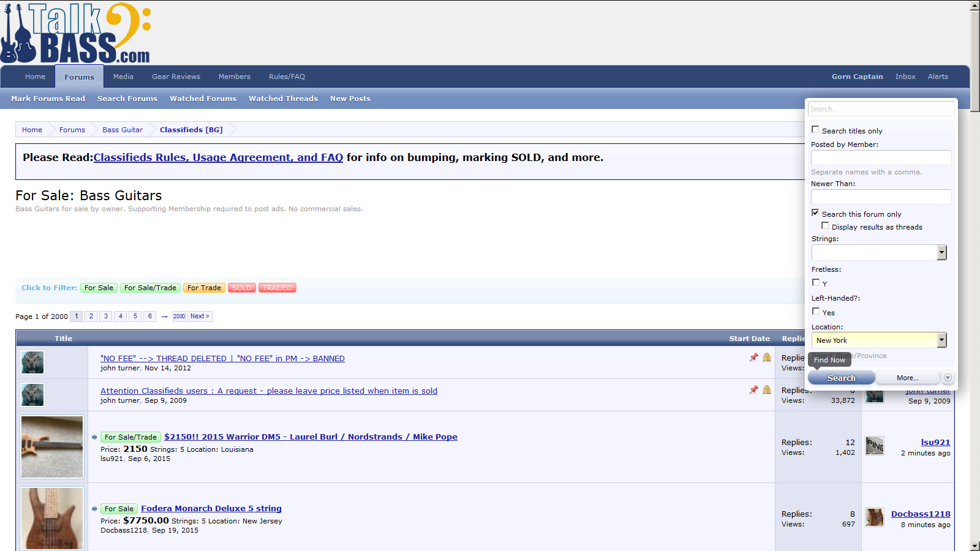Filter by the orange "For Trade" tag
The height and width of the screenshot is (551, 980).
(204, 288)
